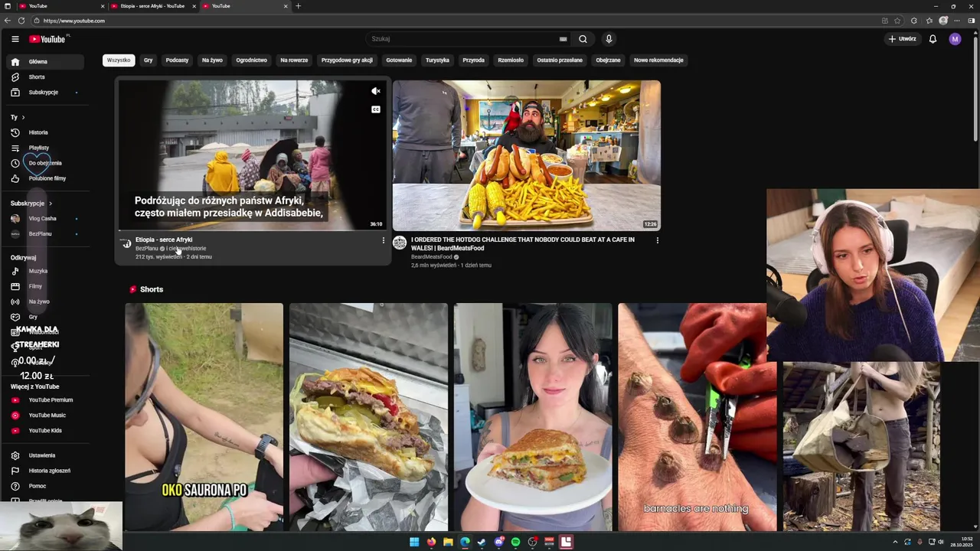Screen dimensions: 980x551
Task: Open a new browser tab
Action: point(298,6)
